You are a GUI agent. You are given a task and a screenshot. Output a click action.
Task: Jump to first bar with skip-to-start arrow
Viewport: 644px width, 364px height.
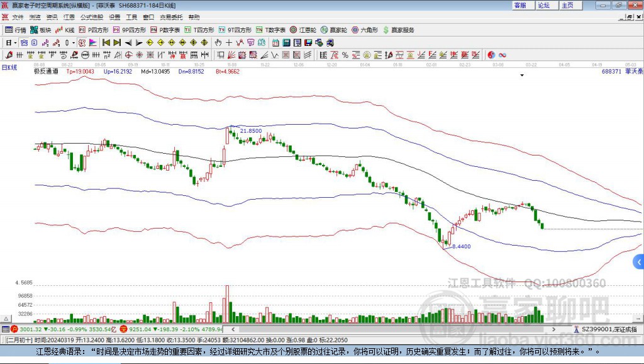(x=106, y=42)
